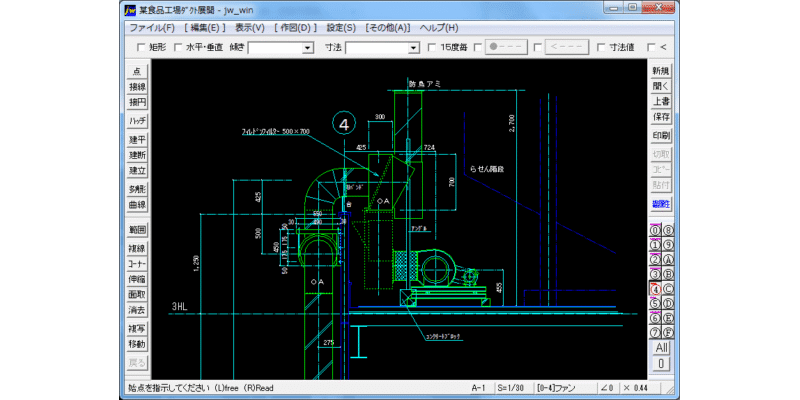Select the 曲線 curve tool

click(137, 205)
